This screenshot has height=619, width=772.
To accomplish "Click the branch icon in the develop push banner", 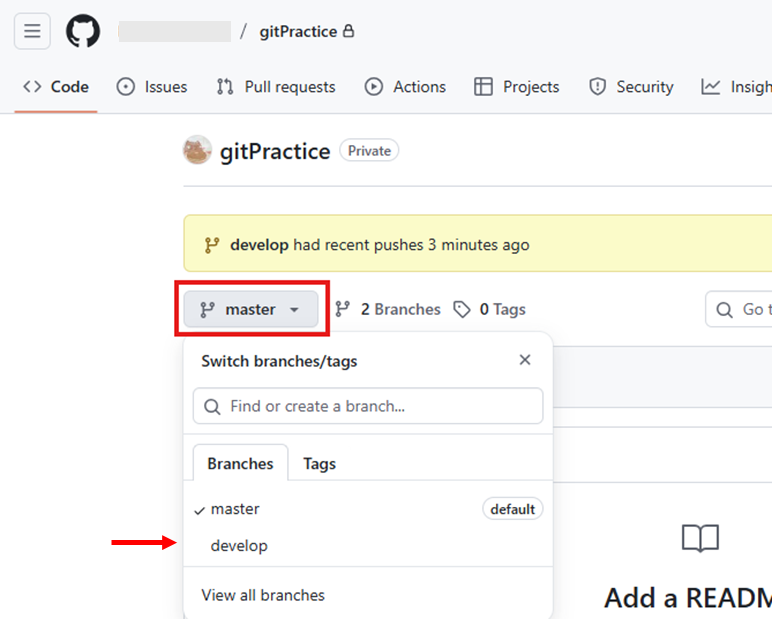I will pos(212,245).
